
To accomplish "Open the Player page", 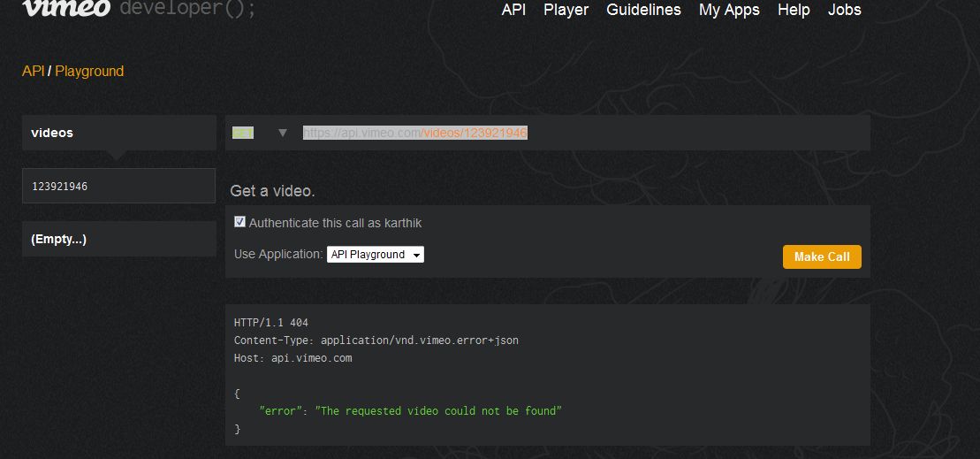I will point(566,10).
